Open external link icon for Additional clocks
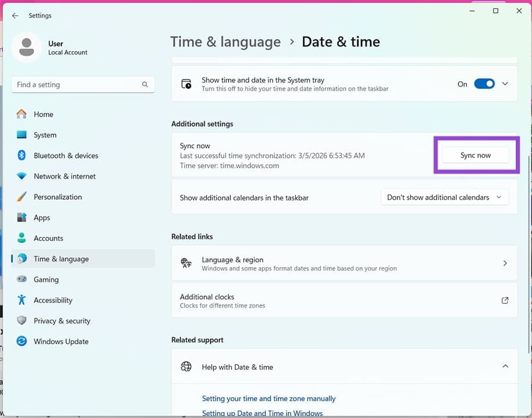Viewport: 532px width, 418px height. [505, 300]
